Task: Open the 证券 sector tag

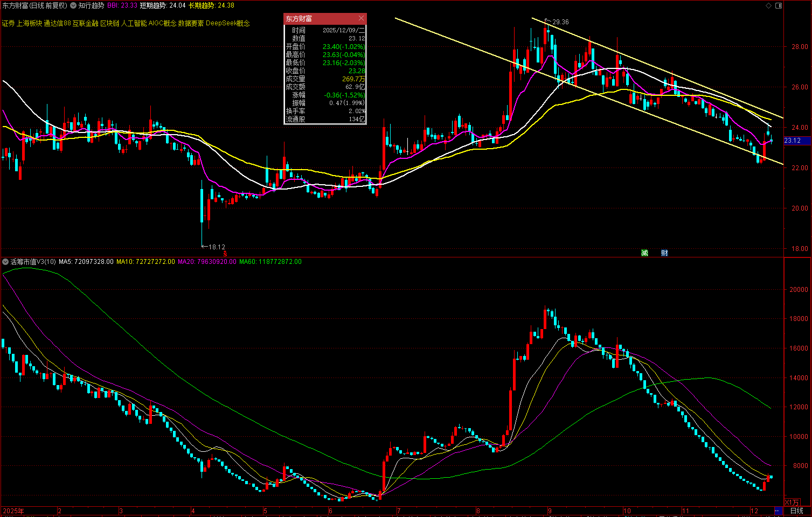Action: click(x=8, y=24)
